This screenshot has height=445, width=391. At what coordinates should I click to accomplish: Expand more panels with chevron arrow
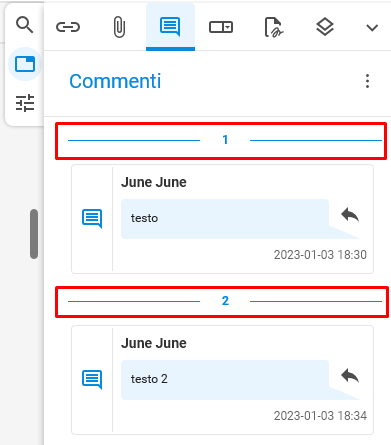tap(372, 28)
